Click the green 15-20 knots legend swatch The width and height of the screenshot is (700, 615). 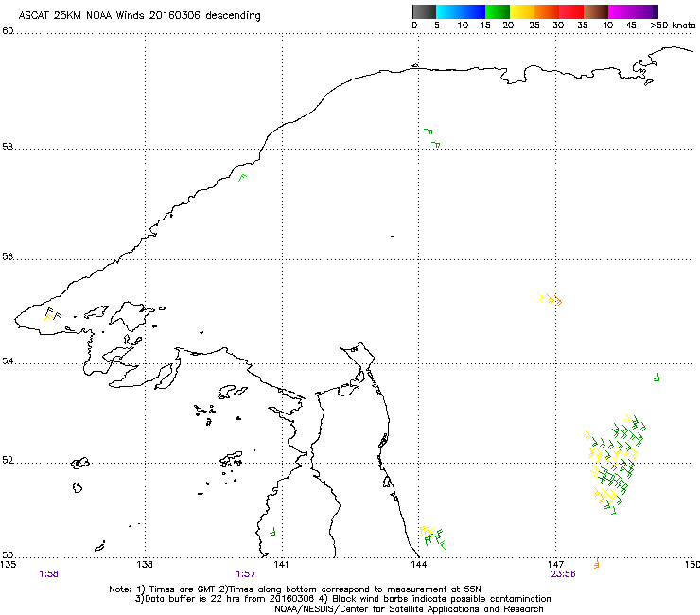pyautogui.click(x=498, y=11)
